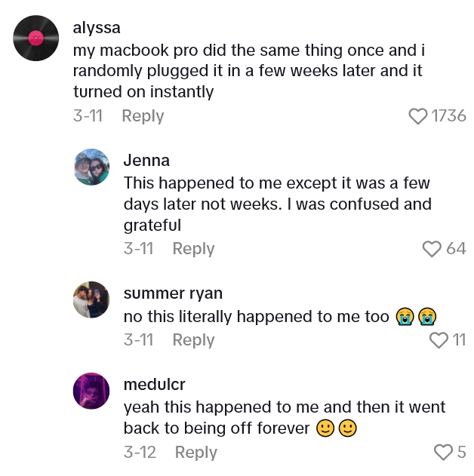Viewport: 474px width, 476px height.
Task: Reply to medulcr's comment
Action: (195, 453)
